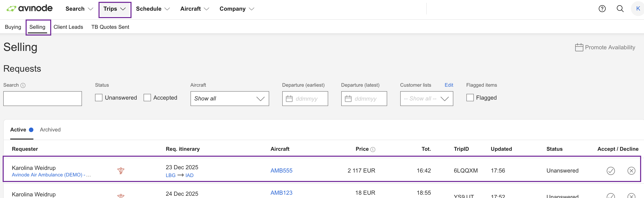Check the Accepted status filter

147,98
